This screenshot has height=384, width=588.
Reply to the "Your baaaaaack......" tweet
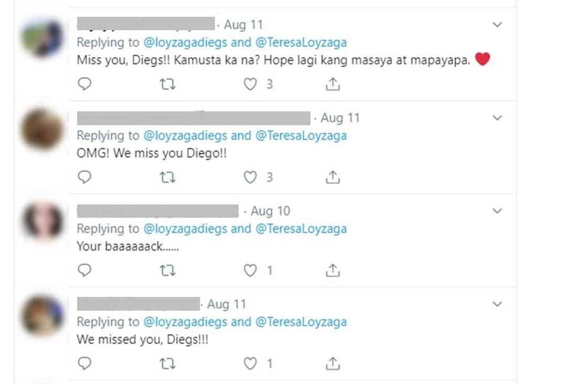85,270
